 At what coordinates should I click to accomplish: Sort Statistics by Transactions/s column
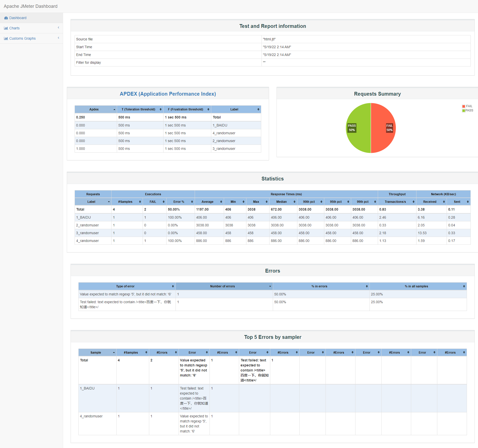(x=397, y=202)
